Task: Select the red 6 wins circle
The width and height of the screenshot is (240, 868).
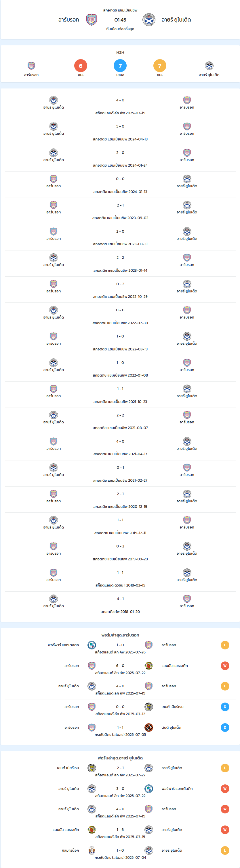Action: pos(81,66)
